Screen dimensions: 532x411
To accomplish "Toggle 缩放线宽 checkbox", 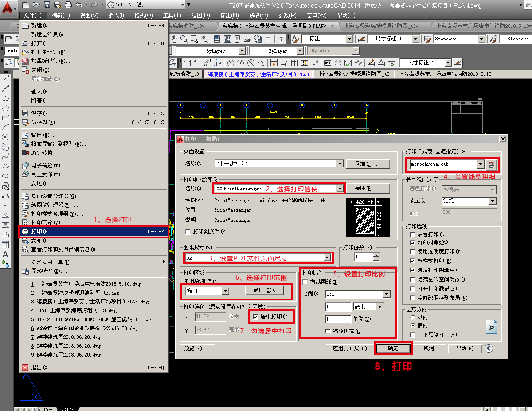I will (x=328, y=331).
